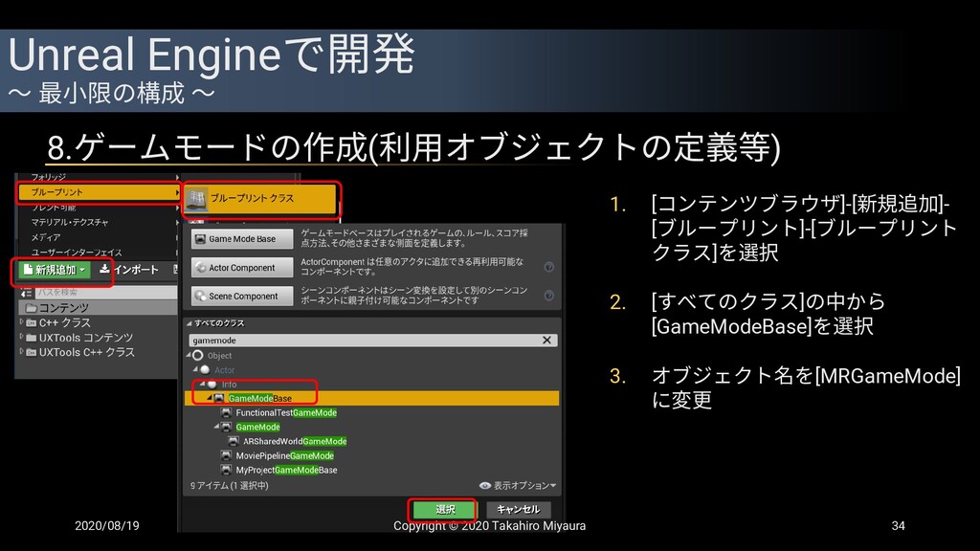The image size is (980, 551).
Task: Click the Object class circle icon
Action: pos(198,356)
